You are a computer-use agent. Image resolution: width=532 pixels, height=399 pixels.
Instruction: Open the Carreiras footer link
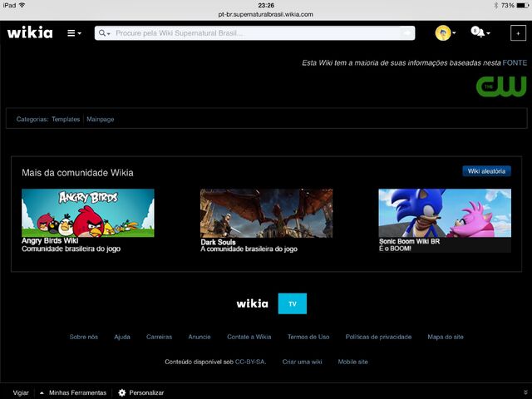[159, 337]
